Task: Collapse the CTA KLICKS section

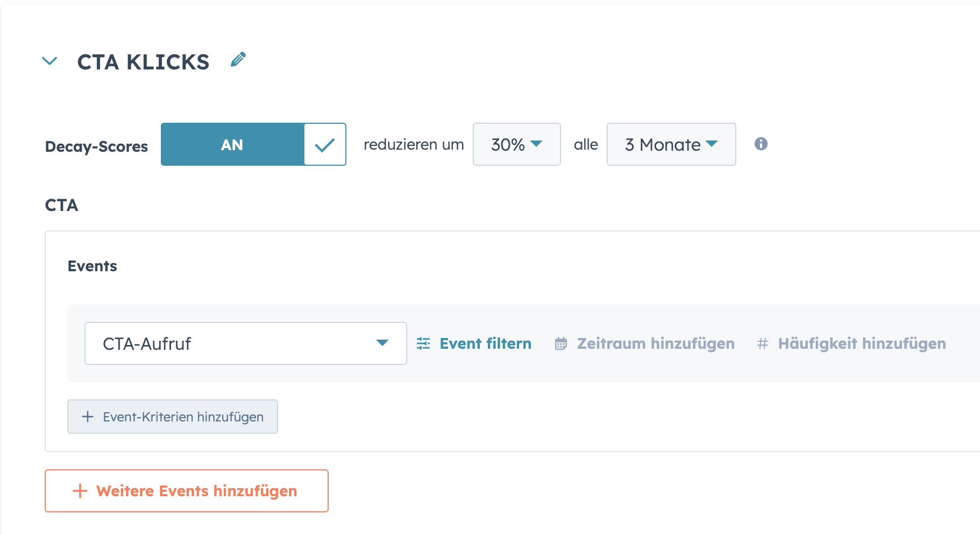Action: [49, 61]
